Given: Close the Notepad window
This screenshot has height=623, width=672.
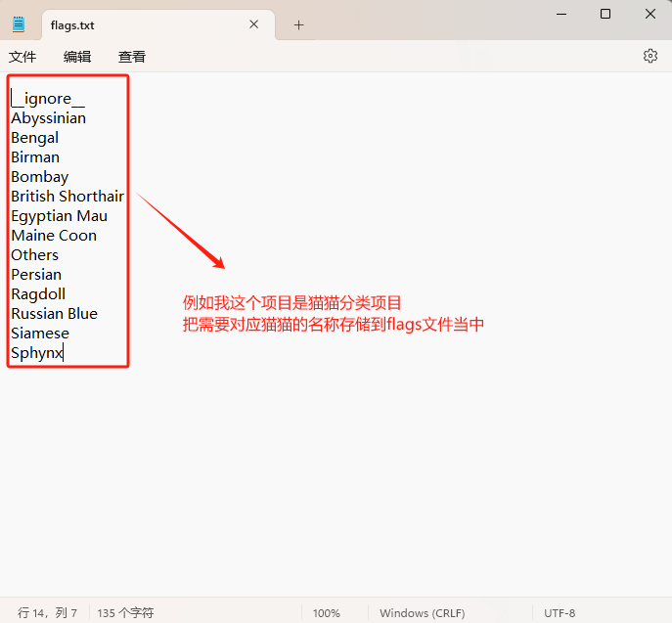Looking at the screenshot, I should click(x=650, y=14).
